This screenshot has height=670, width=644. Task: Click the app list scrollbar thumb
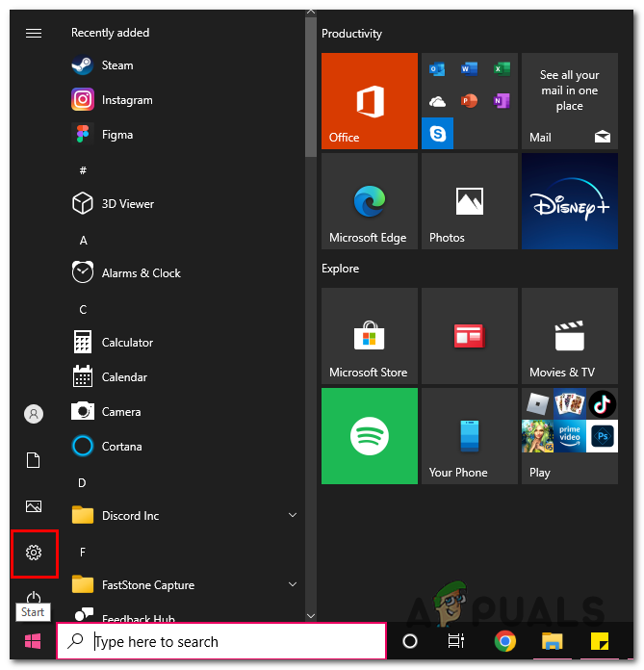point(311,88)
